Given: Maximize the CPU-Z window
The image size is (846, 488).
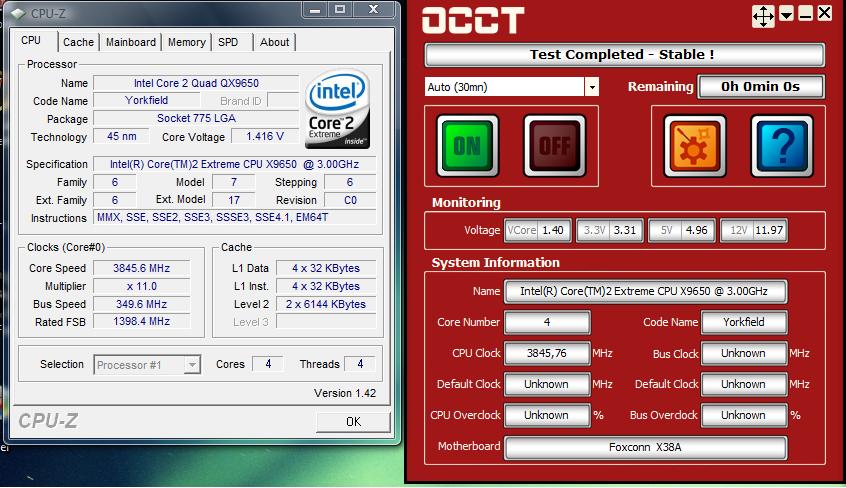Looking at the screenshot, I should click(x=341, y=9).
